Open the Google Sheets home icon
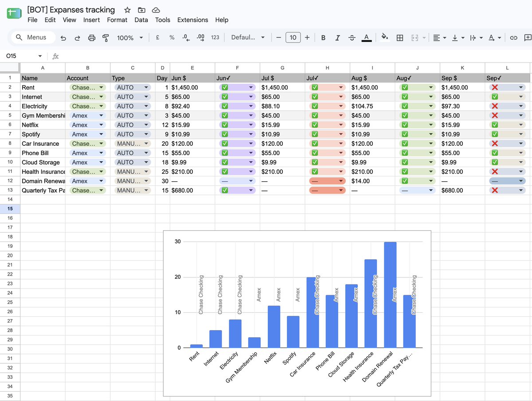 [14, 13]
